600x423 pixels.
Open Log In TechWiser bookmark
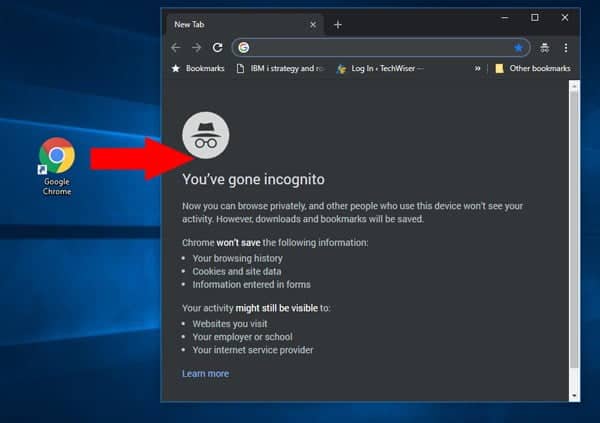[x=380, y=69]
